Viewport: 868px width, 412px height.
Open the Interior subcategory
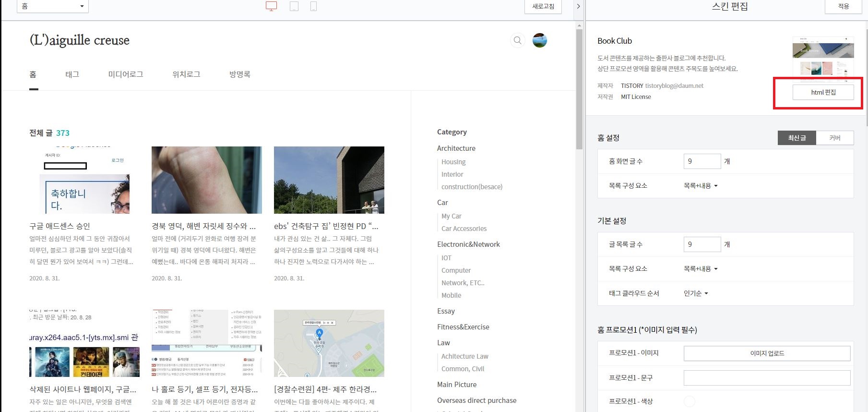[452, 174]
